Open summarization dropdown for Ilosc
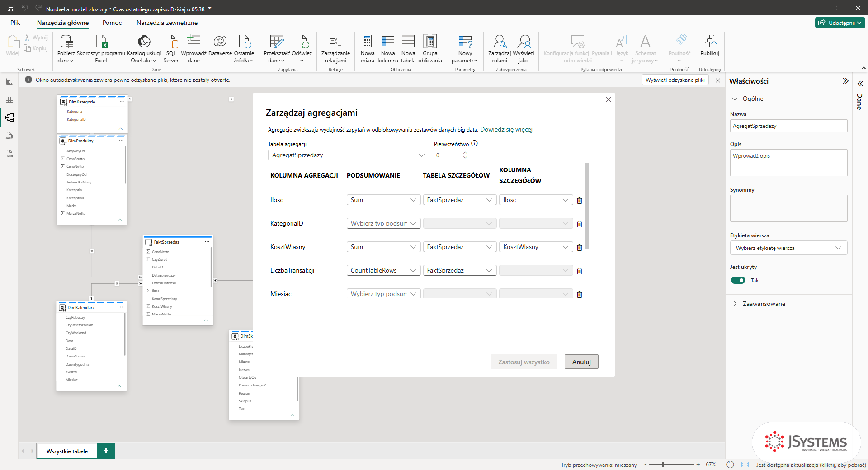The image size is (868, 470). 383,200
